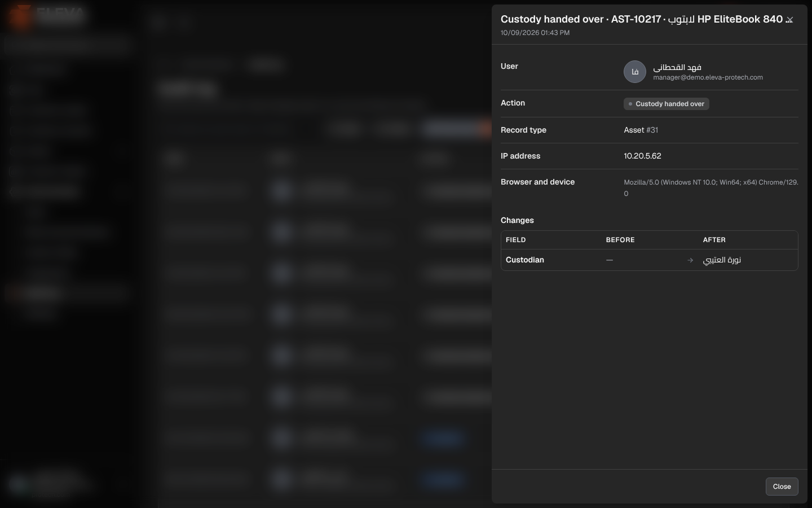Click the 'Custody handed over' action badge
The image size is (812, 508).
tap(666, 104)
